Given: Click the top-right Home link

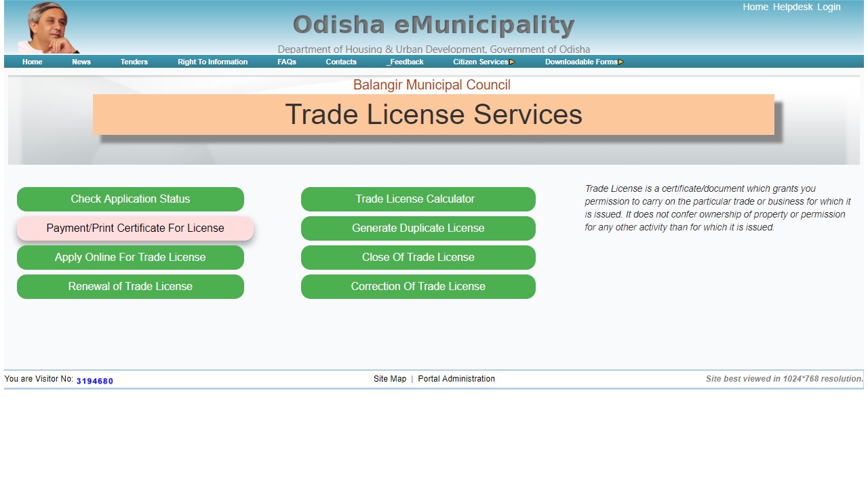Looking at the screenshot, I should pyautogui.click(x=755, y=7).
